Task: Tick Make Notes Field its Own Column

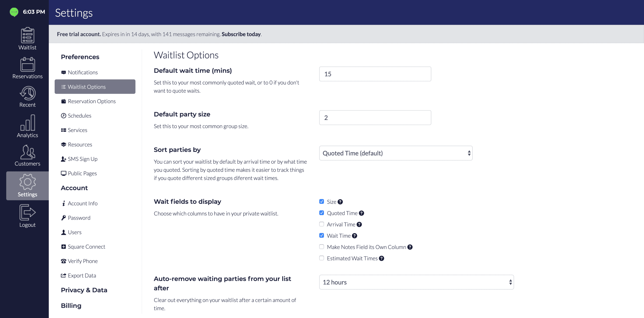Action: click(x=321, y=247)
